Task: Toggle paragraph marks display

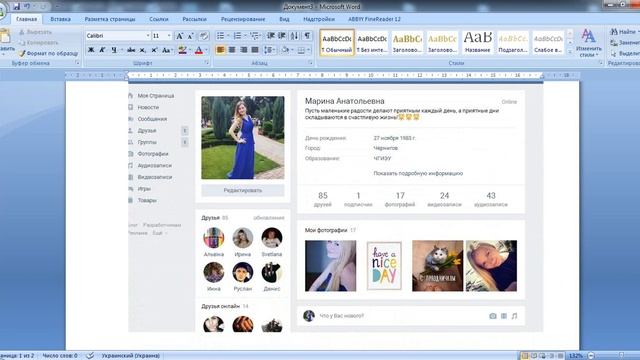Action: point(307,36)
